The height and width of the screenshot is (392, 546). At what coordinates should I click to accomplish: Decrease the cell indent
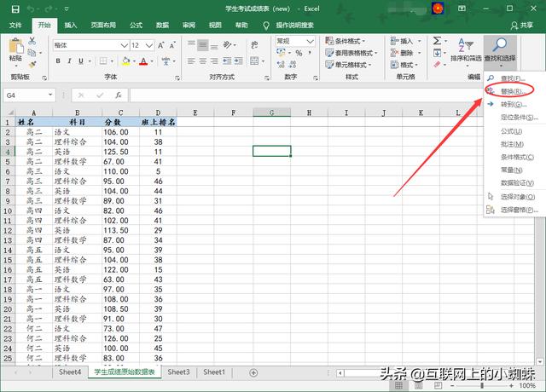[227, 61]
